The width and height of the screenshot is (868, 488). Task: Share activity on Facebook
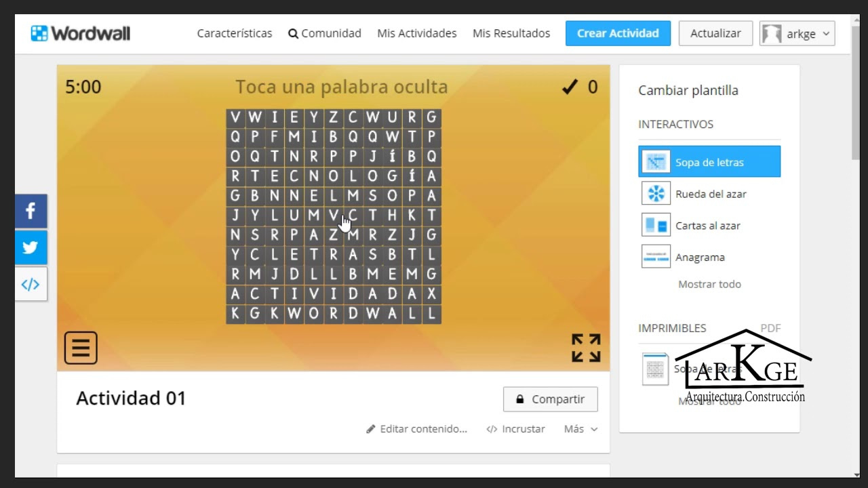click(x=31, y=211)
